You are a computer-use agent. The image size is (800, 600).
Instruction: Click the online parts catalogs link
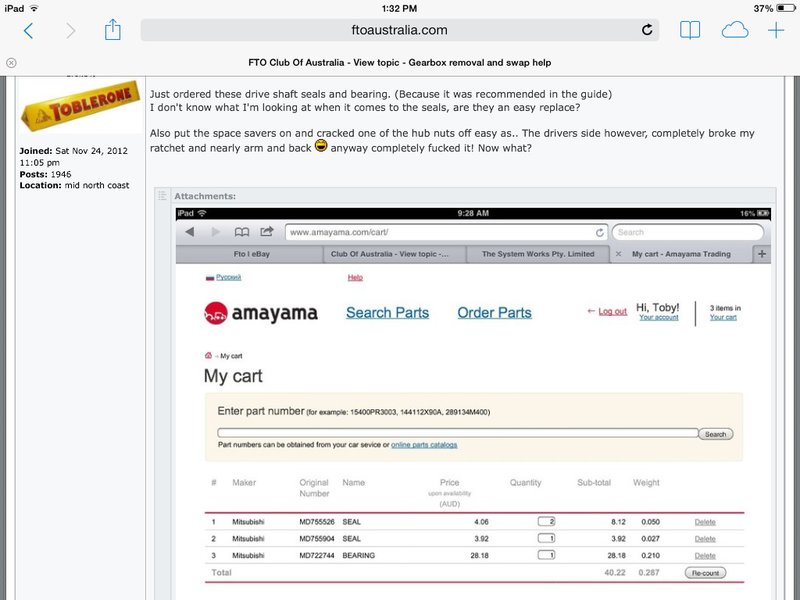pos(424,445)
